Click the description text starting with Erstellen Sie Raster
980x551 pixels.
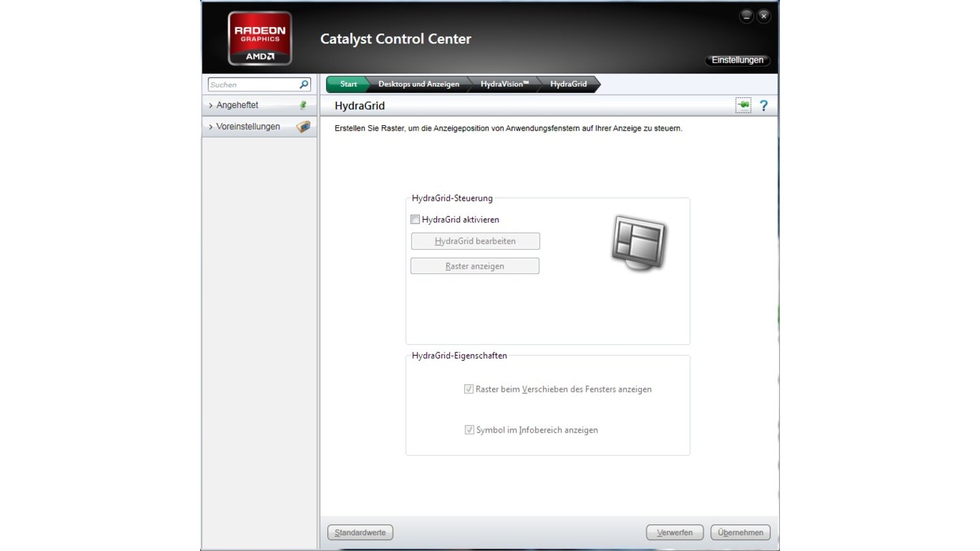[508, 129]
